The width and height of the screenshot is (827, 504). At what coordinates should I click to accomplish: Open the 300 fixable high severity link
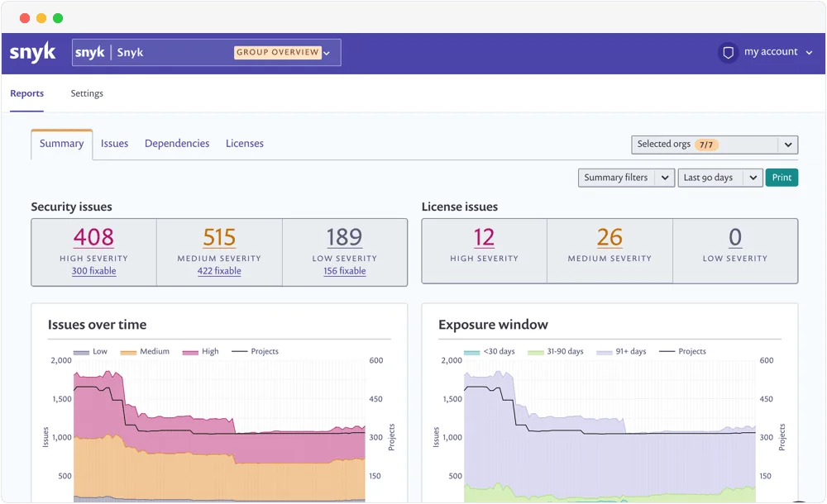(x=93, y=270)
